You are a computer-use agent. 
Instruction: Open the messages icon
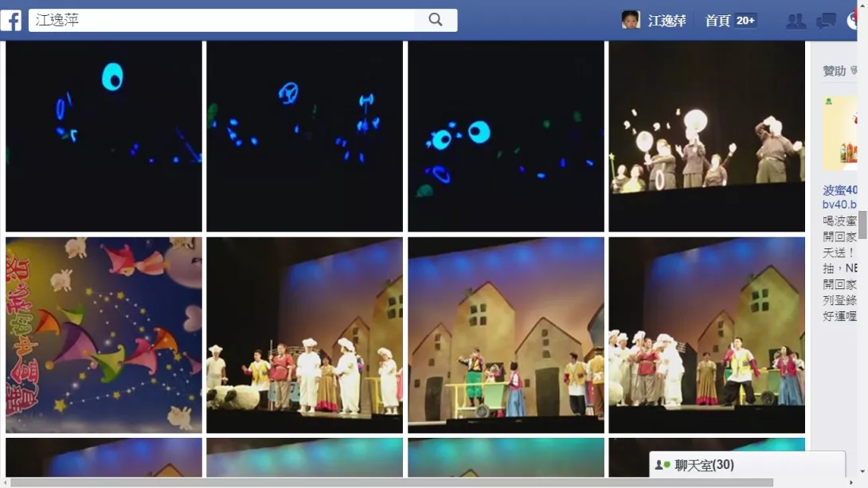[826, 21]
